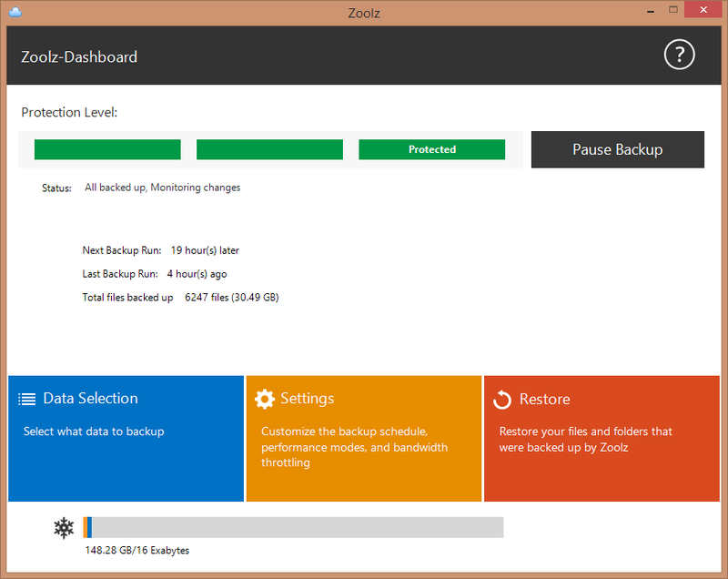Screen dimensions: 728x579
Task: Click the storage usage progress bar
Action: tap(293, 527)
